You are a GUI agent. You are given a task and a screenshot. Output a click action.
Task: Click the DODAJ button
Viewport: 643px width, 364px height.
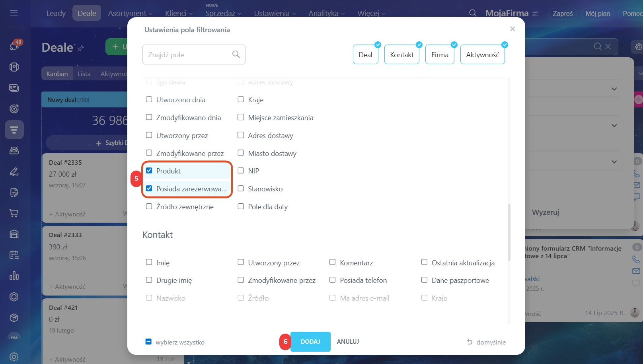coord(310,342)
